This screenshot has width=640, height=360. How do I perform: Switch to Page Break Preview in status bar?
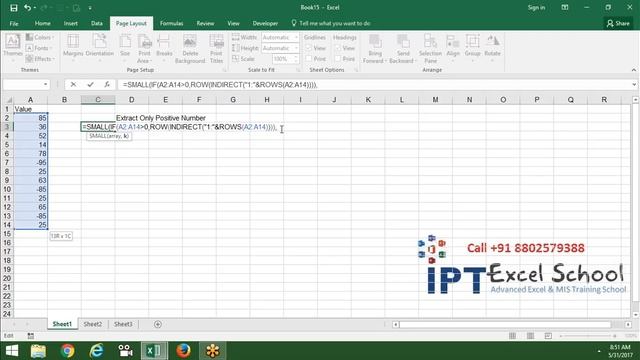click(548, 336)
